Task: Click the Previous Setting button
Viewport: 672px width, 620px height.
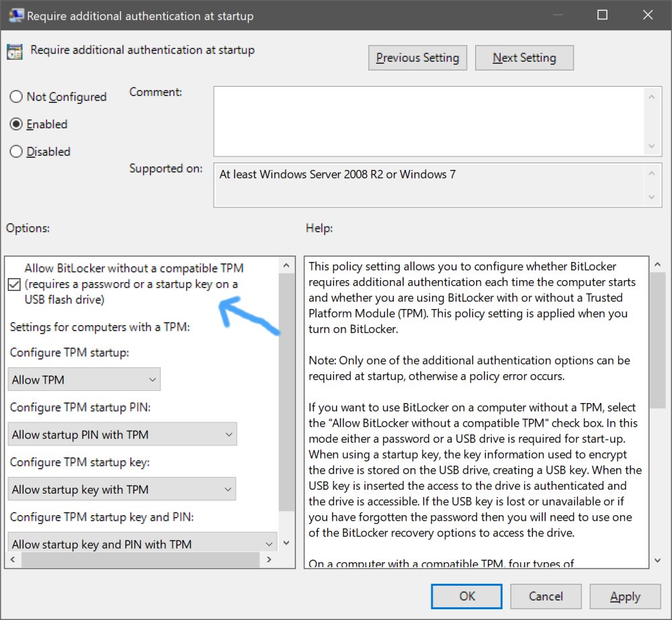Action: click(x=417, y=57)
